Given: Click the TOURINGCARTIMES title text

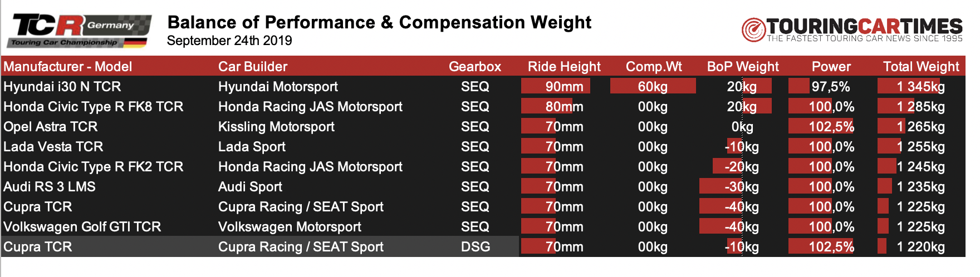Looking at the screenshot, I should 865,26.
